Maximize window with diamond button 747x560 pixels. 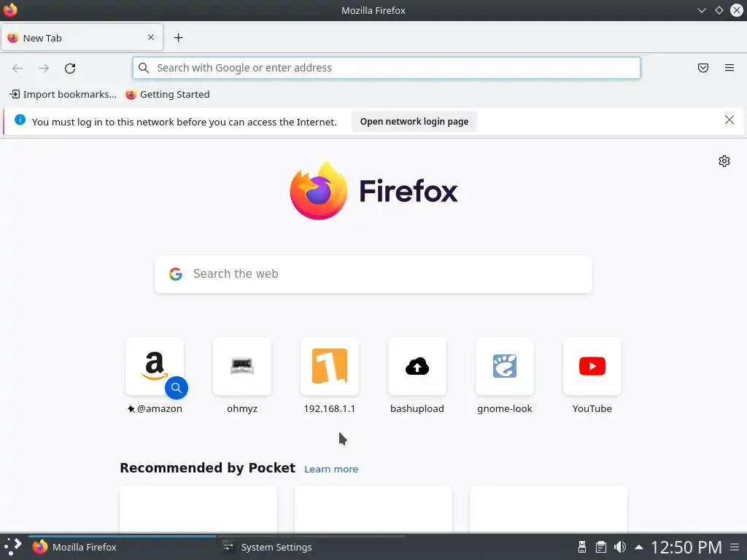[x=719, y=10]
